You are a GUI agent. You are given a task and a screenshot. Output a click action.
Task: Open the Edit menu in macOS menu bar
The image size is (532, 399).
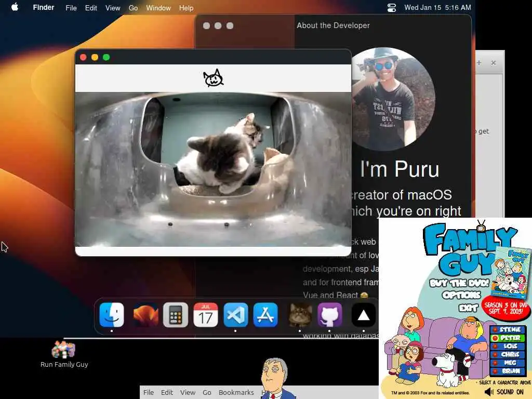[x=91, y=8]
